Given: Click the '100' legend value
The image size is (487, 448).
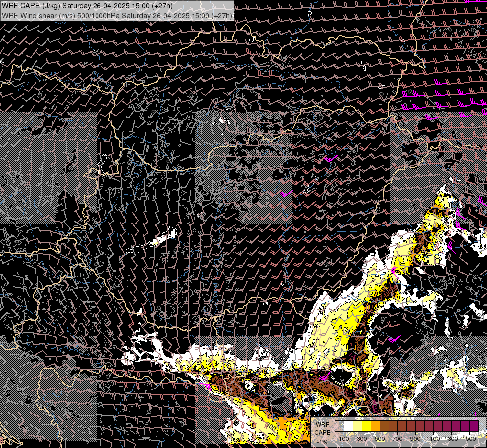Looking at the screenshot, I should [x=344, y=439].
